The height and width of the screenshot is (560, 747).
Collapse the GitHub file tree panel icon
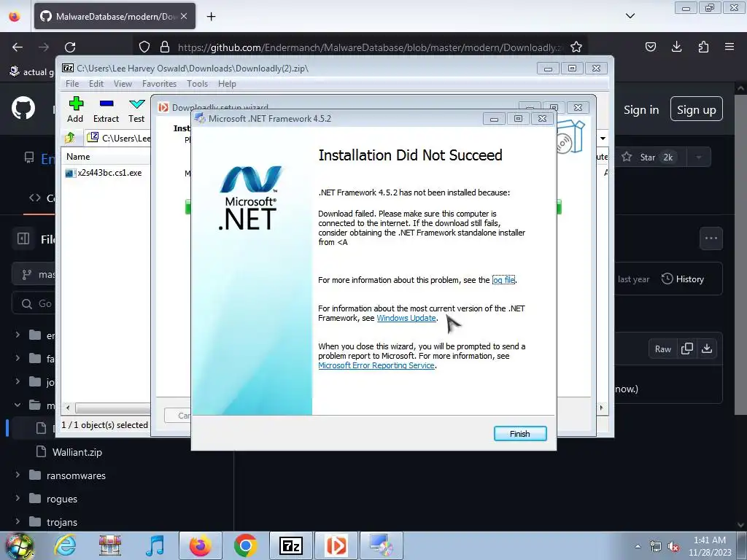tap(23, 238)
